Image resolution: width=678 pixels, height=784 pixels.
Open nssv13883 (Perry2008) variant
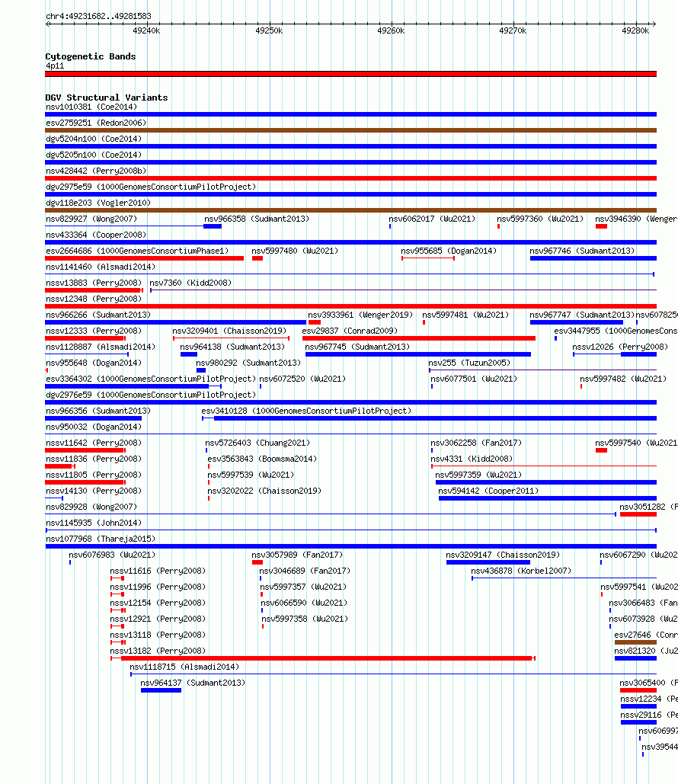click(94, 283)
